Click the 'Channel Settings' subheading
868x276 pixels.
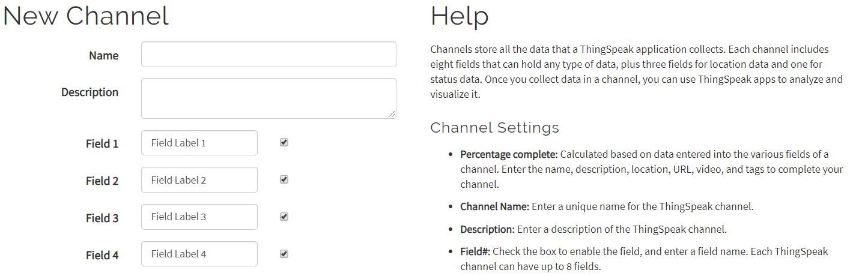(x=495, y=128)
